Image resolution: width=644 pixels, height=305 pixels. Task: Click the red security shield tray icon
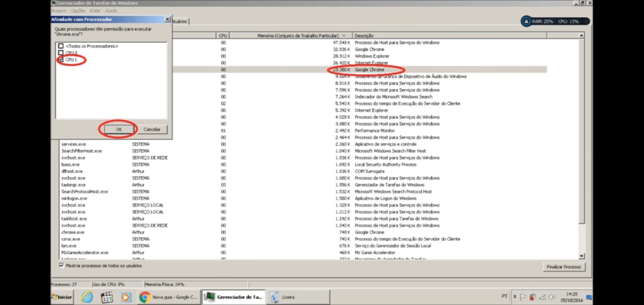tap(533, 297)
